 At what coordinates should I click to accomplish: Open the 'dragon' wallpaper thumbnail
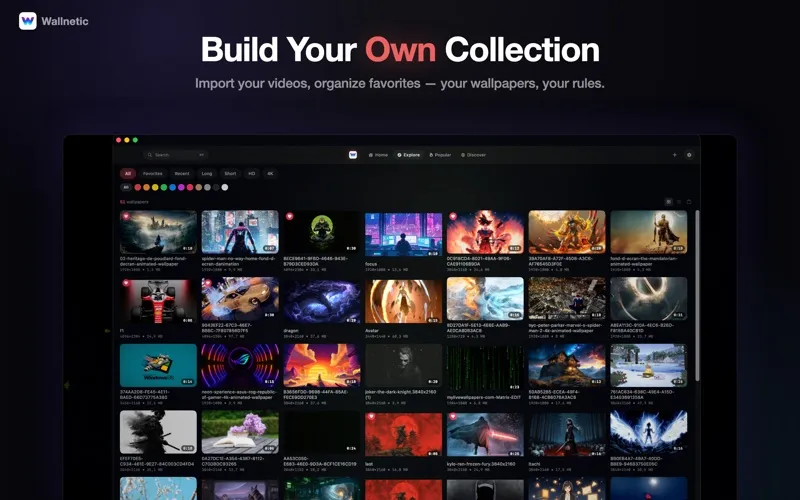pos(321,301)
